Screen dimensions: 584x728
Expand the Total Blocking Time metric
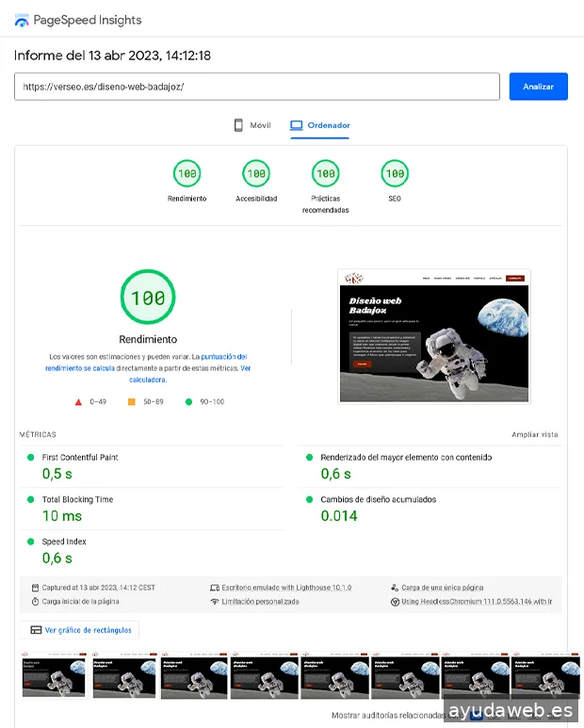77,500
